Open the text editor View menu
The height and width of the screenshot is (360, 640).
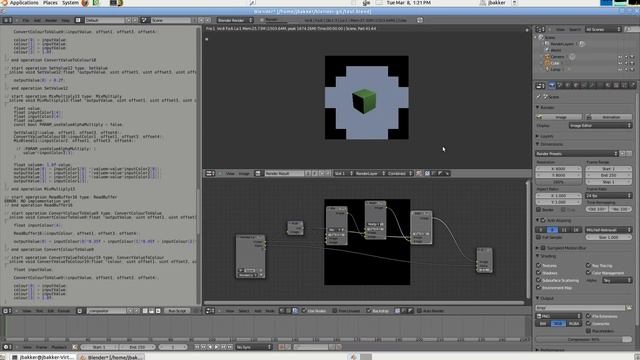click(x=27, y=311)
